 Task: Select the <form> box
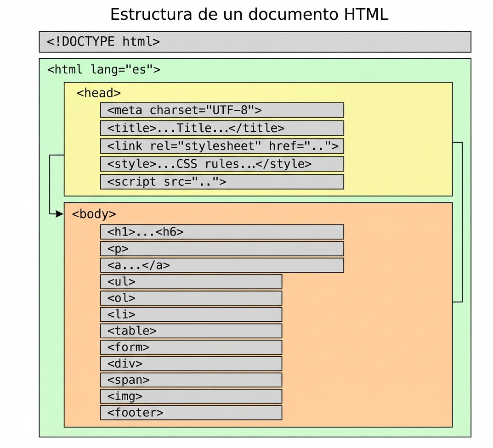point(191,347)
